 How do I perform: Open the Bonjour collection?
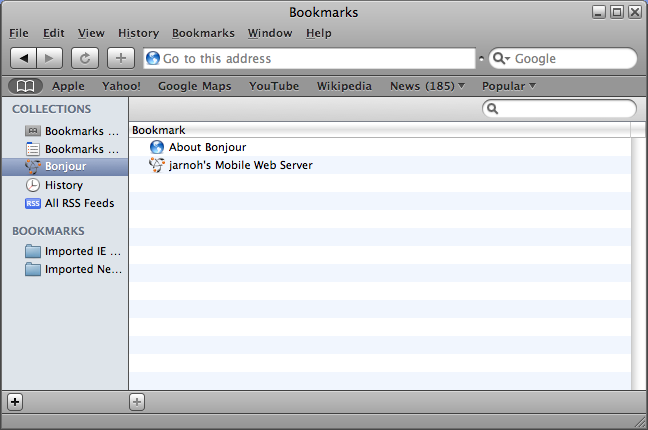coord(65,166)
